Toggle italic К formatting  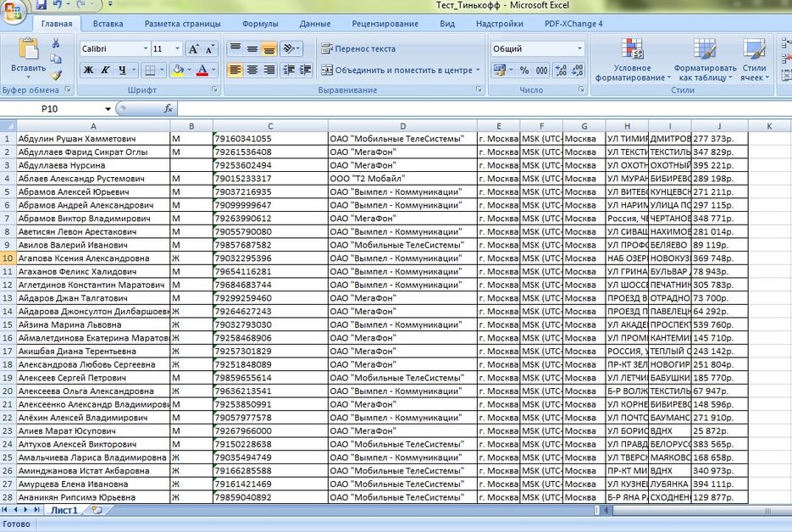pyautogui.click(x=105, y=69)
